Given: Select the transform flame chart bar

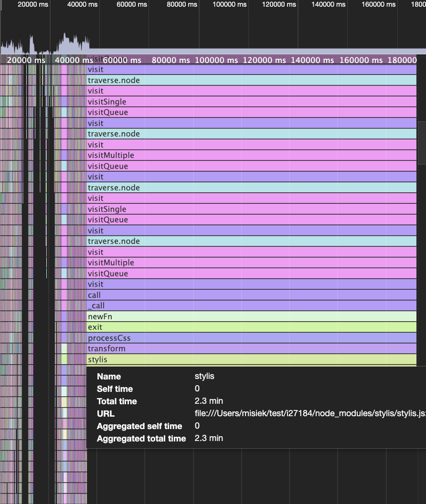Looking at the screenshot, I should pyautogui.click(x=252, y=348).
